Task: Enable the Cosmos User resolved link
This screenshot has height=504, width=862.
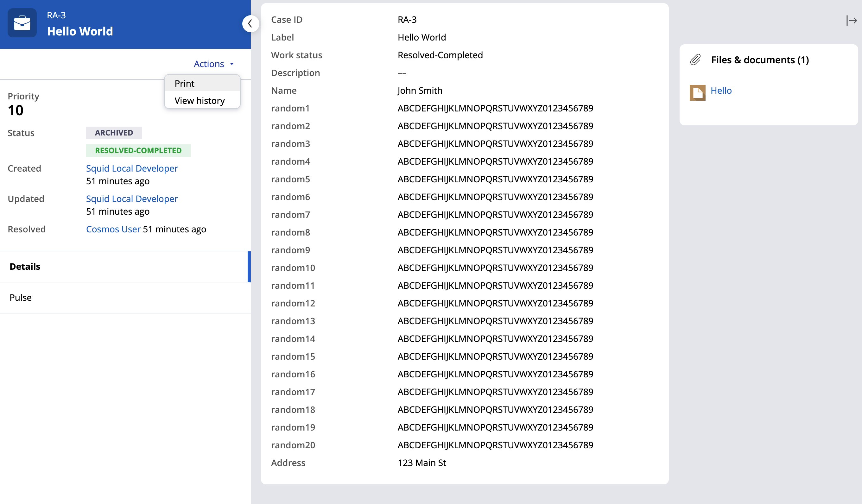Action: tap(113, 229)
